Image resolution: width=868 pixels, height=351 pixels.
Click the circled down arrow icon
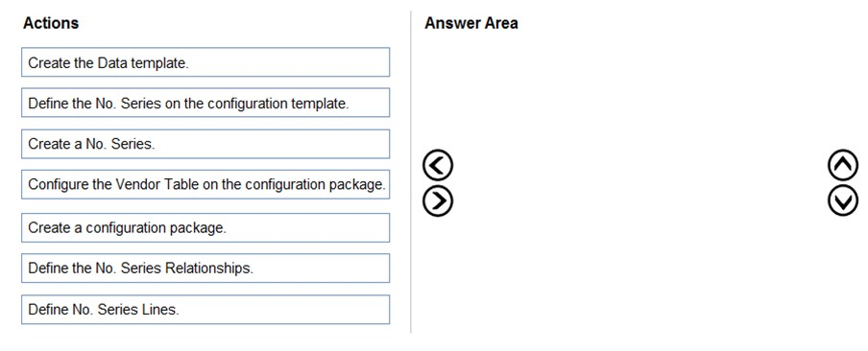[x=842, y=200]
